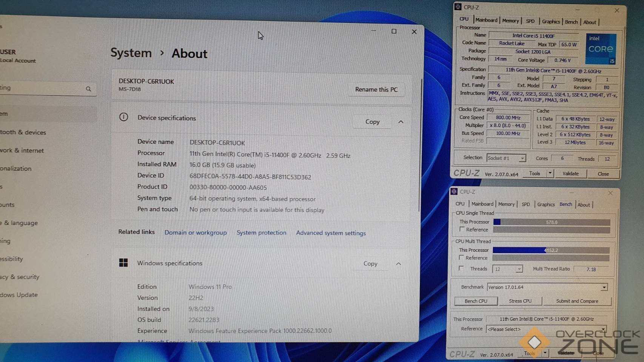The image size is (644, 362).
Task: Click the CPU Multi Thread score bar
Action: pyautogui.click(x=551, y=250)
